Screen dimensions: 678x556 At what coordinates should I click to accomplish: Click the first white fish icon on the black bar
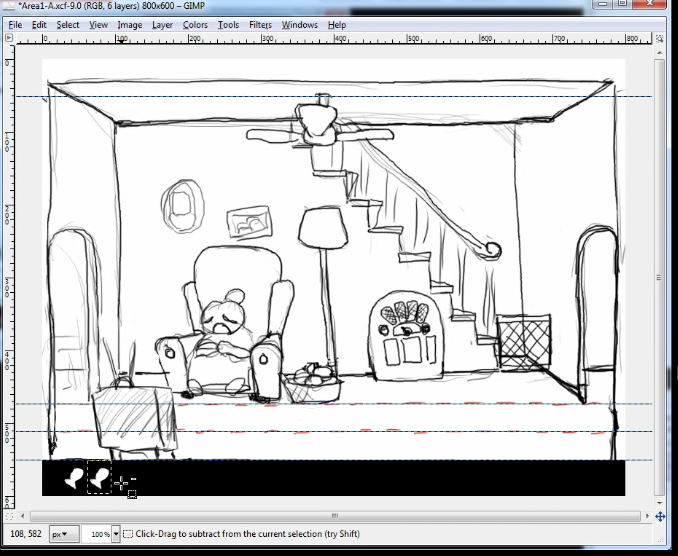pyautogui.click(x=74, y=478)
